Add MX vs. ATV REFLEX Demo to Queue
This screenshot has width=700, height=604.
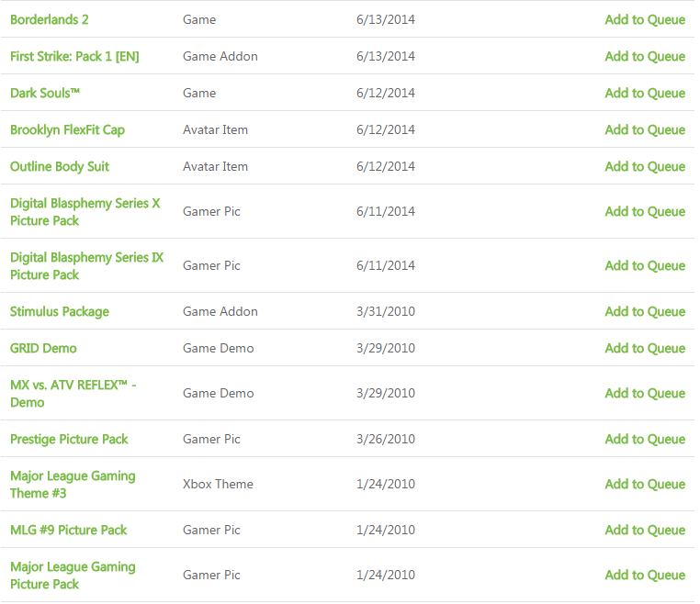[x=645, y=394]
